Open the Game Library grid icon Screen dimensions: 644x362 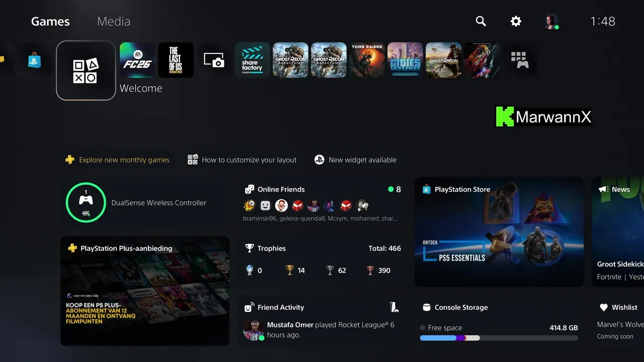520,60
